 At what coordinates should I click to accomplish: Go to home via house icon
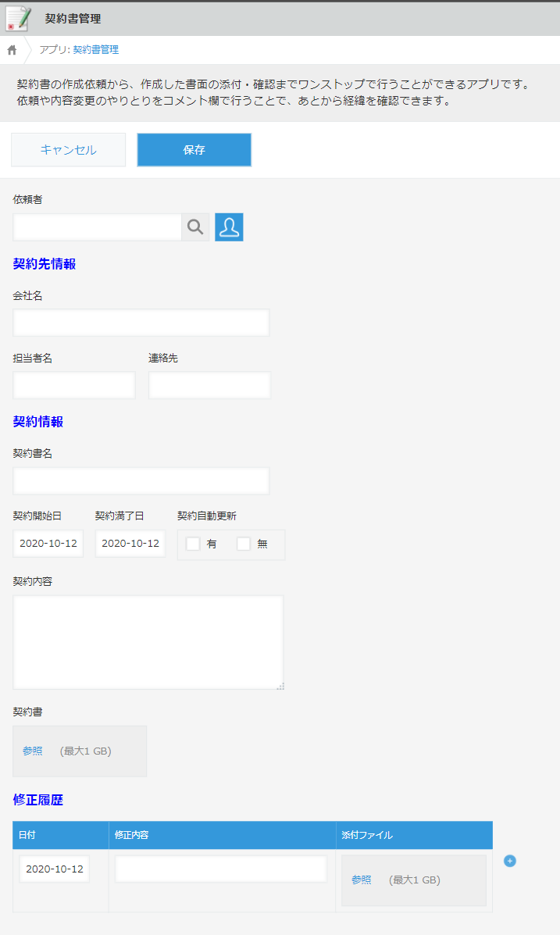tap(12, 50)
